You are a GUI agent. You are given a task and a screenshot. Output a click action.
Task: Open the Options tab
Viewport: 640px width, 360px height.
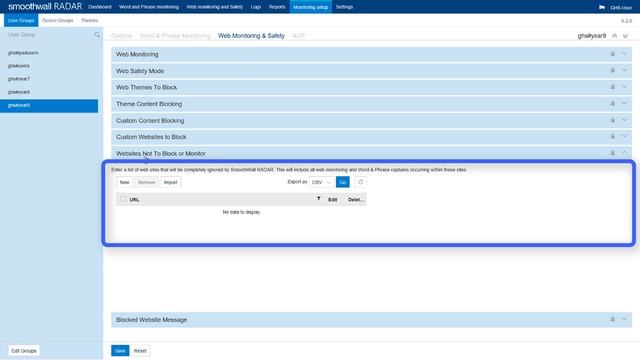tap(122, 36)
